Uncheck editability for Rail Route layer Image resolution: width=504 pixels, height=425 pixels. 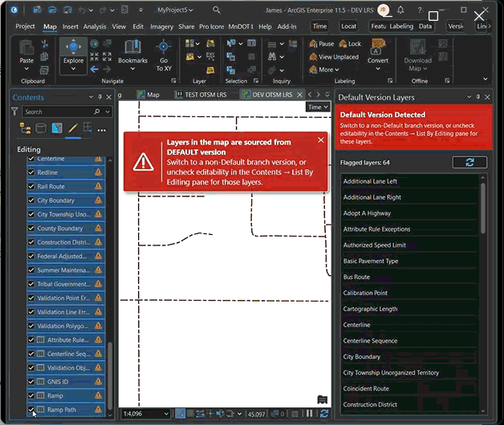(x=31, y=186)
